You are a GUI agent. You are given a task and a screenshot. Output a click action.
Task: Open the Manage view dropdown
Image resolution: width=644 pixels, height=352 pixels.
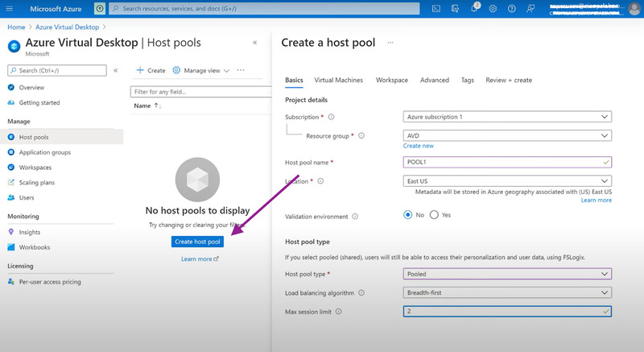click(x=200, y=70)
